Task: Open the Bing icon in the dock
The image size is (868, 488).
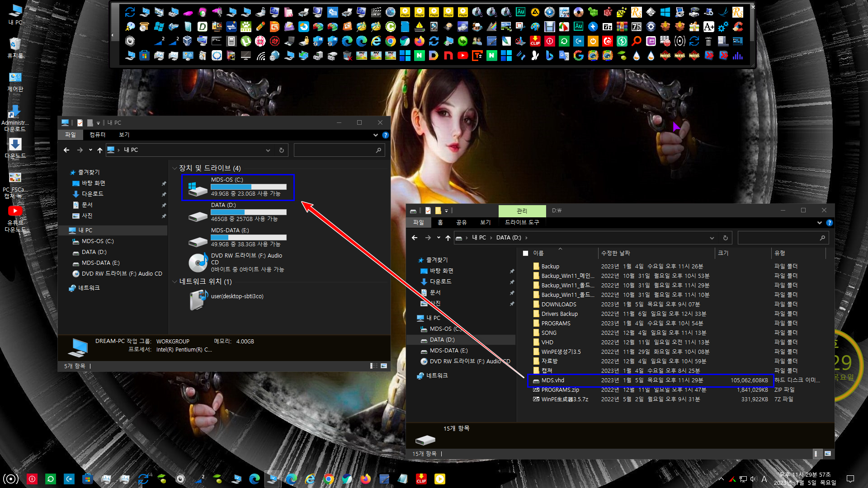Action: (x=549, y=56)
